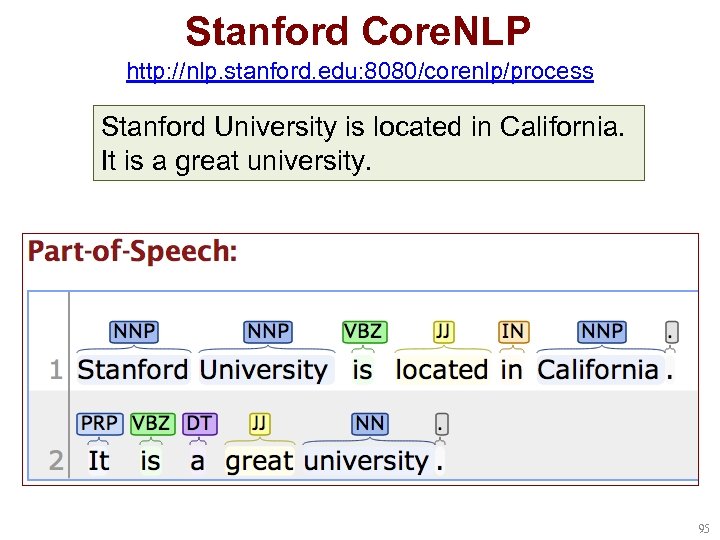Click the NNP tag above "University"
Image resolution: width=720 pixels, height=540 pixels.
(268, 332)
